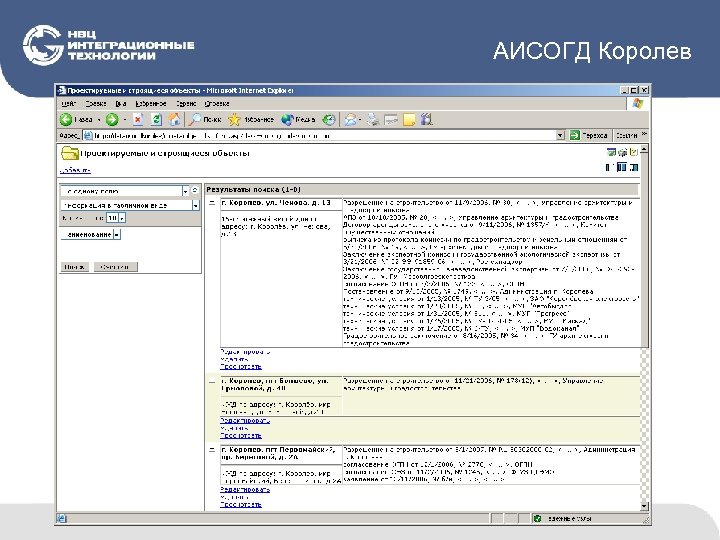Open Favorites via the star icon

(x=234, y=120)
